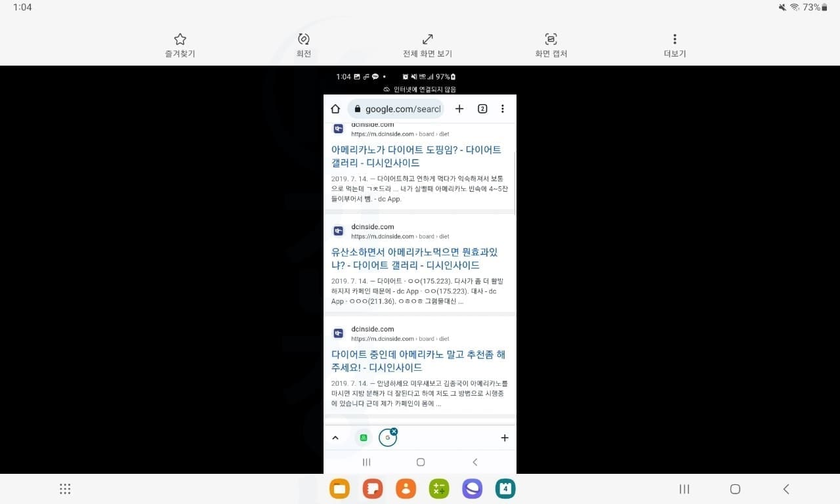Tap the 인터넷에 연결되지 않음 notice
This screenshot has height=504, width=840.
[x=419, y=89]
